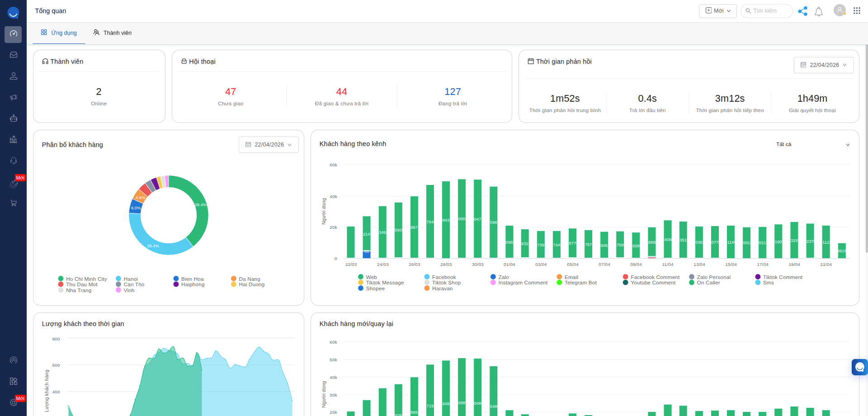
Task: Open the response time date dropdown
Action: click(x=823, y=65)
